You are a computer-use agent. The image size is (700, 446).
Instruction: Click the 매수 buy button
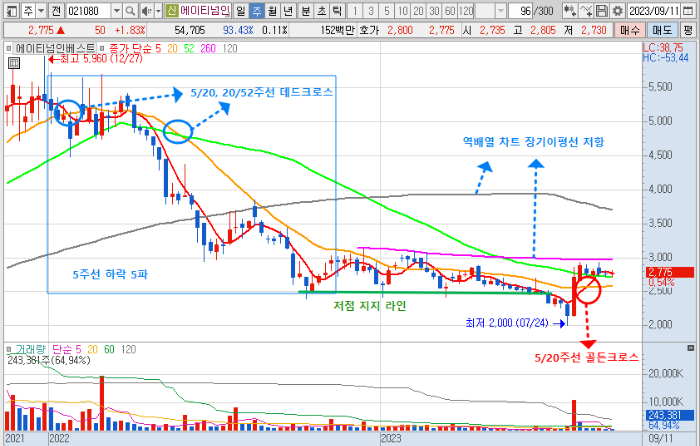point(630,30)
